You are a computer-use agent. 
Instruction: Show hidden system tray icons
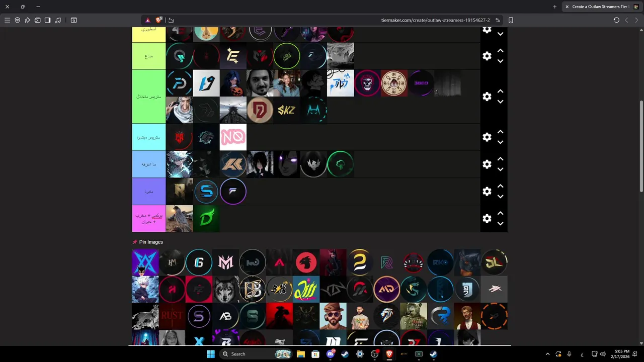[x=547, y=354]
